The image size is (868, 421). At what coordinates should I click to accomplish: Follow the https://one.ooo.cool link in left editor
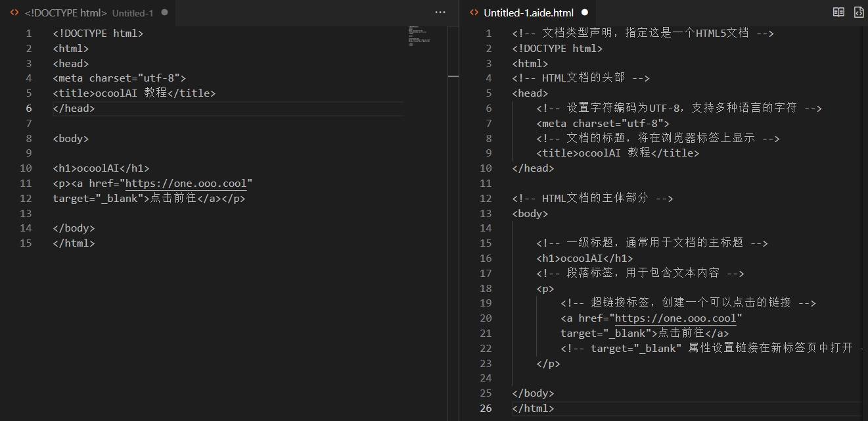[x=186, y=184]
